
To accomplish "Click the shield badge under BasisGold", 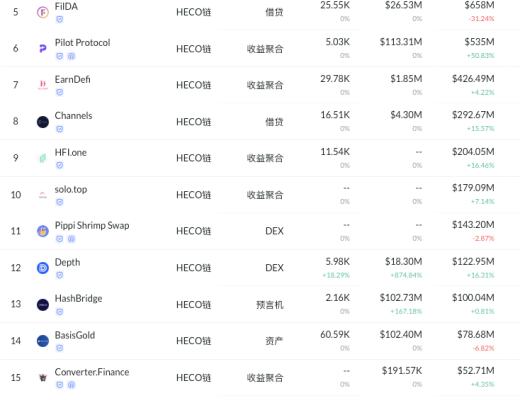I will click(60, 348).
